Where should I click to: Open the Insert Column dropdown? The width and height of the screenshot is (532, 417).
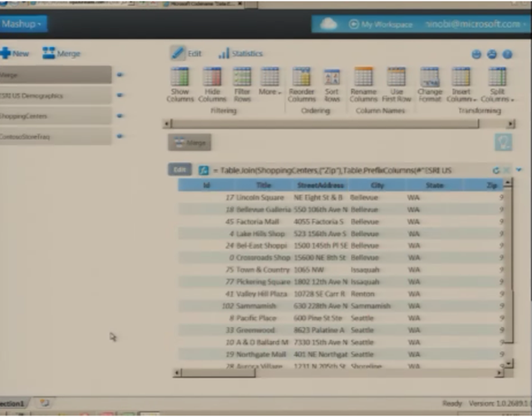coord(461,85)
